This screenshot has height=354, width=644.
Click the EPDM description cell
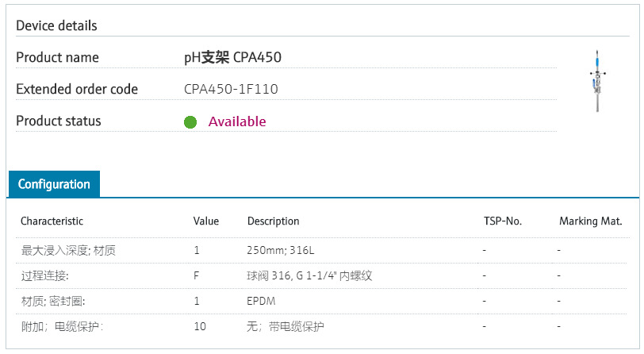click(261, 302)
